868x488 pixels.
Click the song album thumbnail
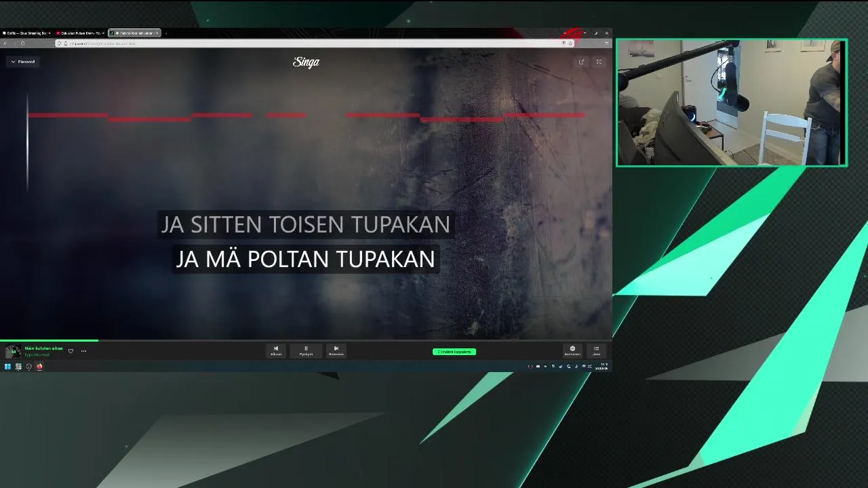tap(13, 351)
